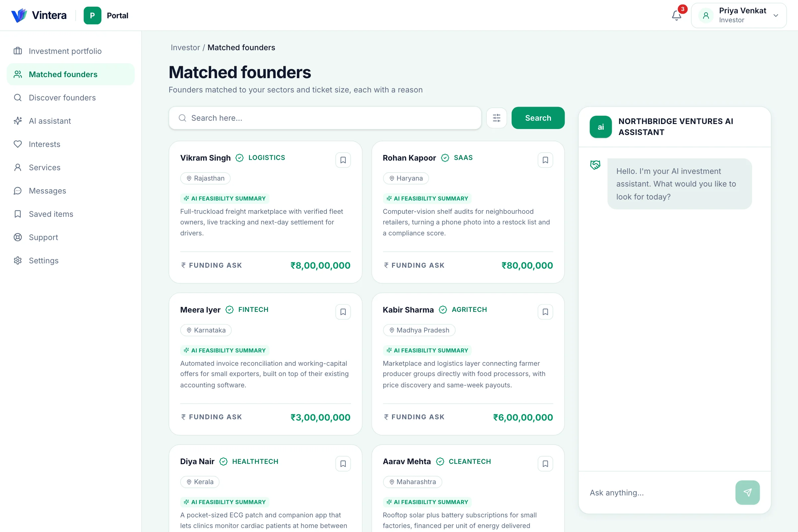The image size is (798, 532).
Task: Click the Haryana location tag
Action: coord(406,178)
